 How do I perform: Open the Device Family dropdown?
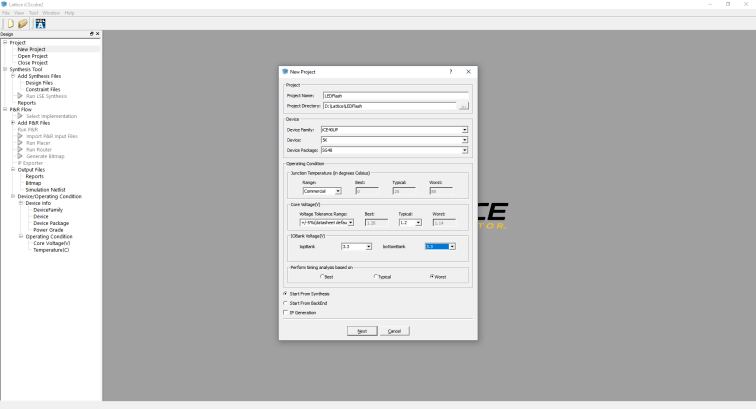click(464, 130)
